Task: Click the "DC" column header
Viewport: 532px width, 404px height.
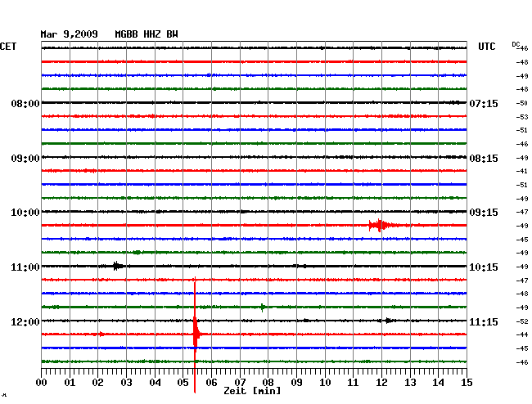Action: tap(516, 44)
